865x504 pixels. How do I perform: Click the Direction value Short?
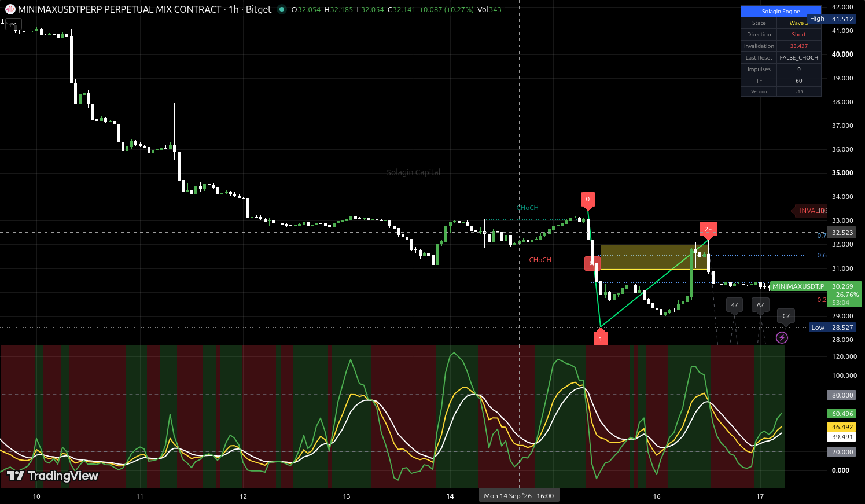pyautogui.click(x=799, y=35)
